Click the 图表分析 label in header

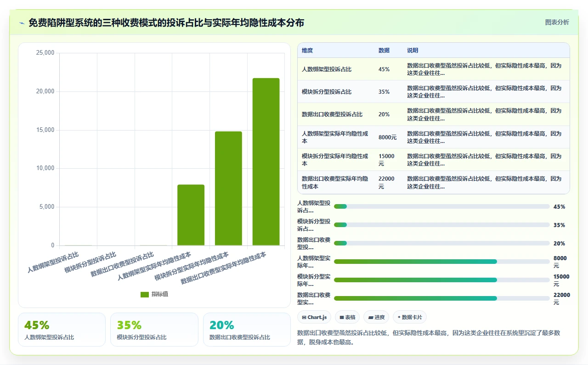(557, 22)
